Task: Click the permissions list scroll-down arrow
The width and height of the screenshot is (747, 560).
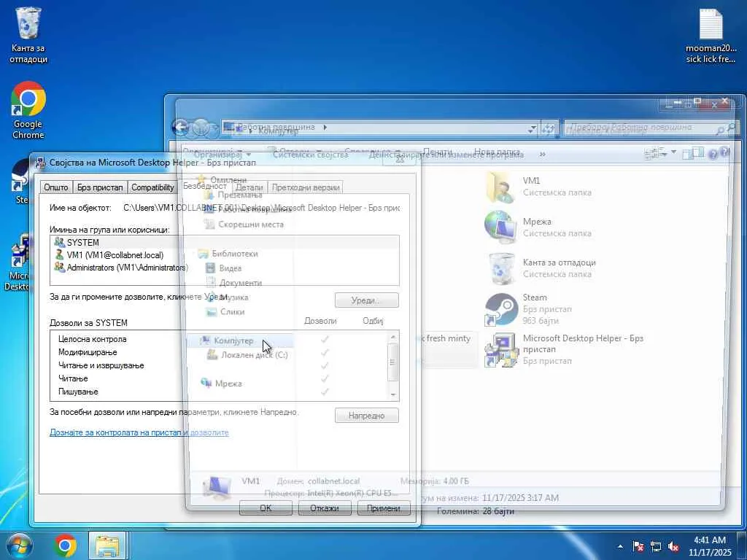Action: tap(392, 394)
